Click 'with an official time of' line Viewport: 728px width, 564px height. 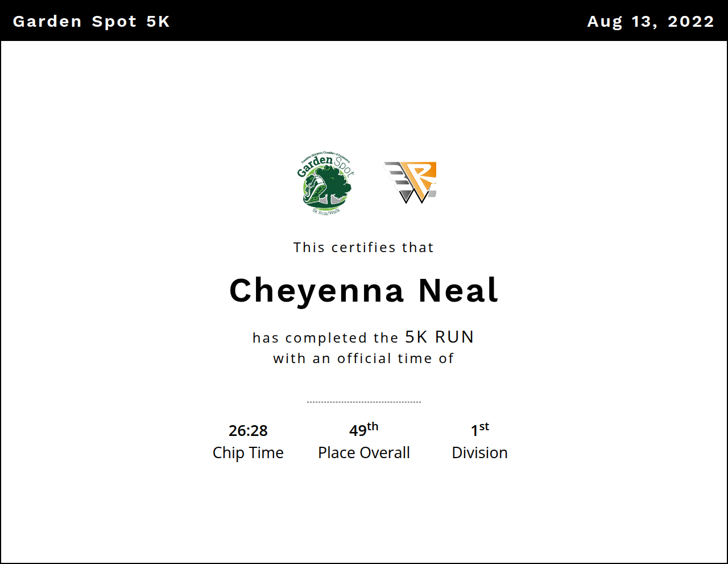point(363,359)
